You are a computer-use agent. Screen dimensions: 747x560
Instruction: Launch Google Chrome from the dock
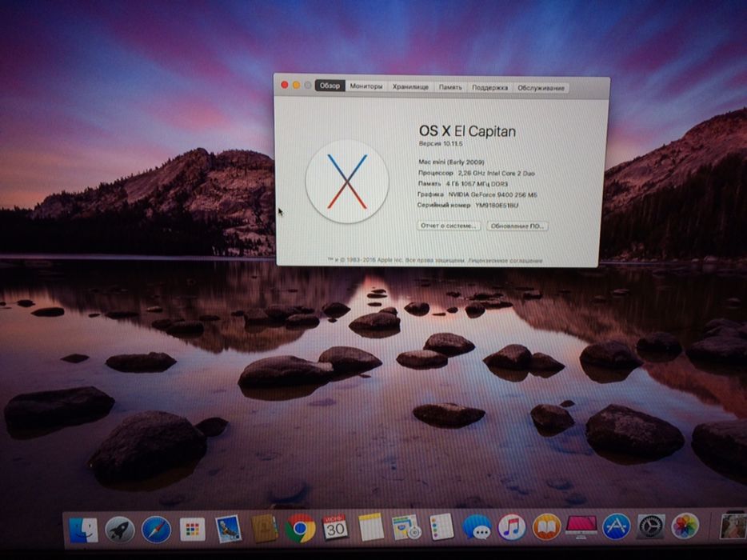tap(301, 528)
